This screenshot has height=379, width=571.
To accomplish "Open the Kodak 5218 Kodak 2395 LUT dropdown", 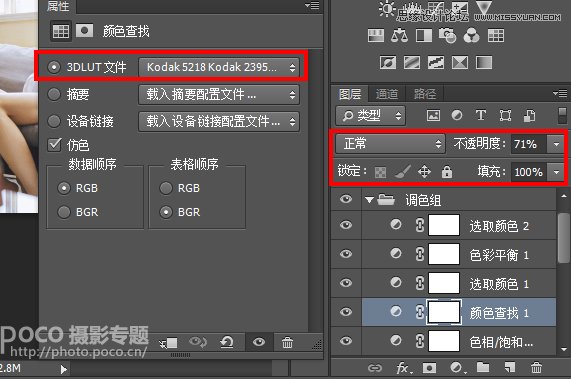I will click(x=219, y=67).
